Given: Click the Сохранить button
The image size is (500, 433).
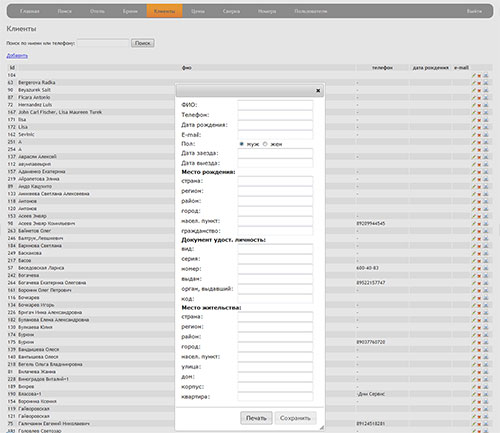Looking at the screenshot, I should (295, 418).
